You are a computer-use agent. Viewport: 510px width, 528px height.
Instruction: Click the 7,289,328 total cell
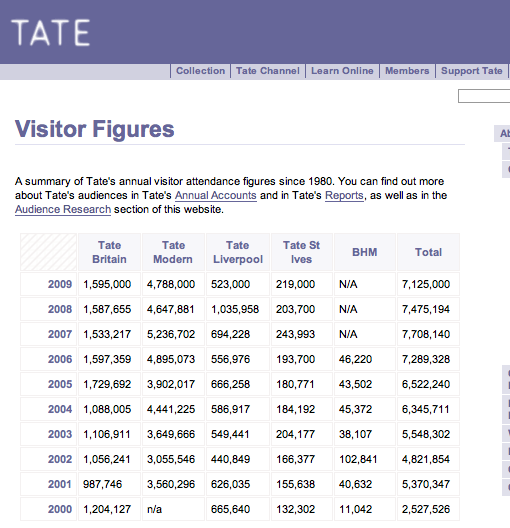pos(428,359)
